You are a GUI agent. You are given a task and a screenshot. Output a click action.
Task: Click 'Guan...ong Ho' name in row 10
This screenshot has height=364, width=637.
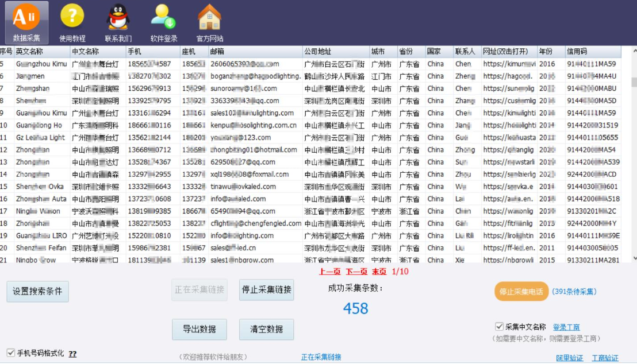pos(39,125)
